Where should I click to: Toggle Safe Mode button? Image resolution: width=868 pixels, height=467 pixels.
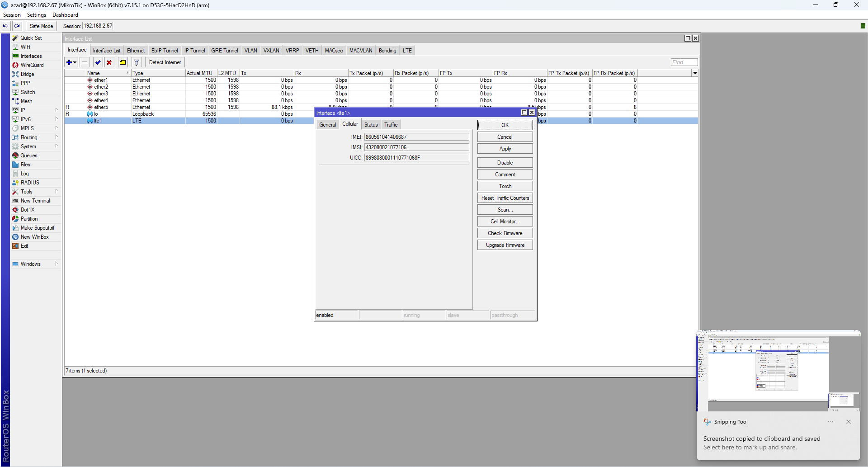(x=41, y=26)
